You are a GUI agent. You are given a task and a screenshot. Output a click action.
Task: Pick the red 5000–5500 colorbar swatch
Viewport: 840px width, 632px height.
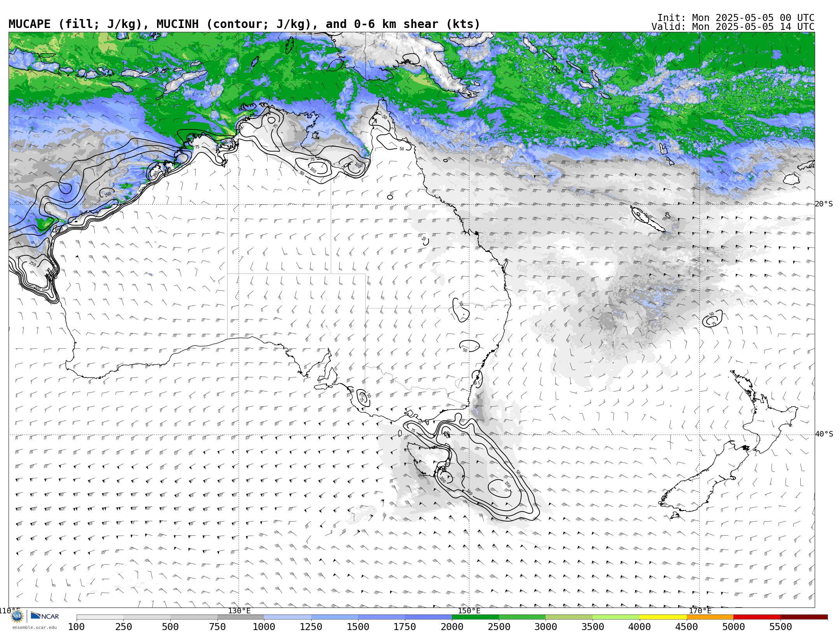click(x=757, y=617)
